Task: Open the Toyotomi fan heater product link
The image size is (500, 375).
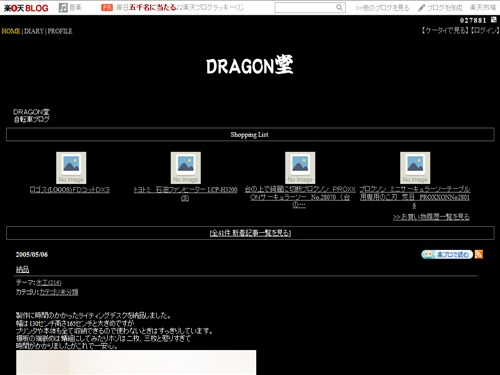Action: pyautogui.click(x=185, y=194)
